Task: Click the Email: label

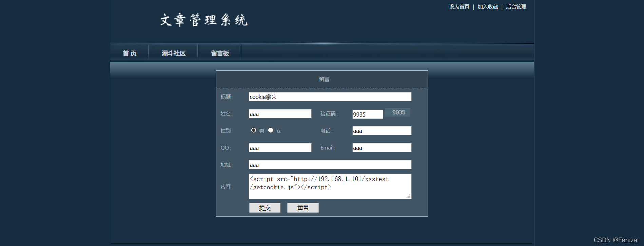Action: click(328, 148)
